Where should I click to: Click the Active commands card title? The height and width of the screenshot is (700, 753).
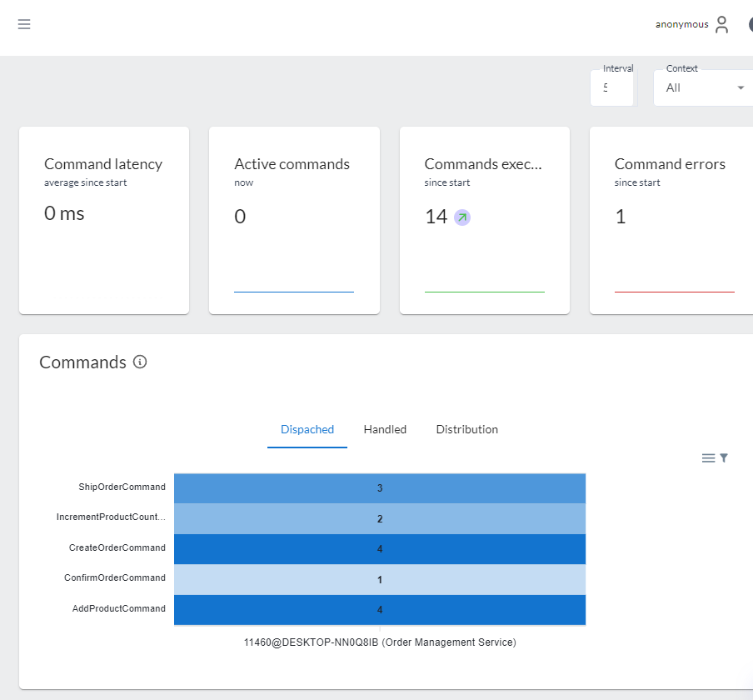click(292, 164)
